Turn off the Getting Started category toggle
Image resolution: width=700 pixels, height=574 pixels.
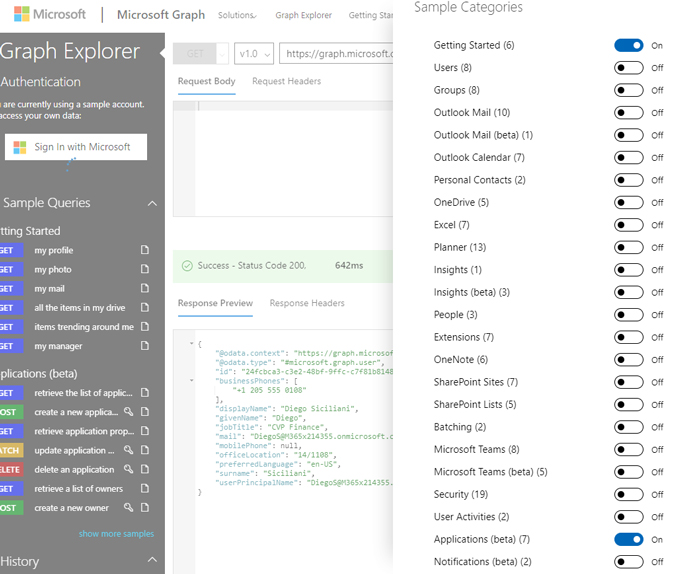coord(629,46)
